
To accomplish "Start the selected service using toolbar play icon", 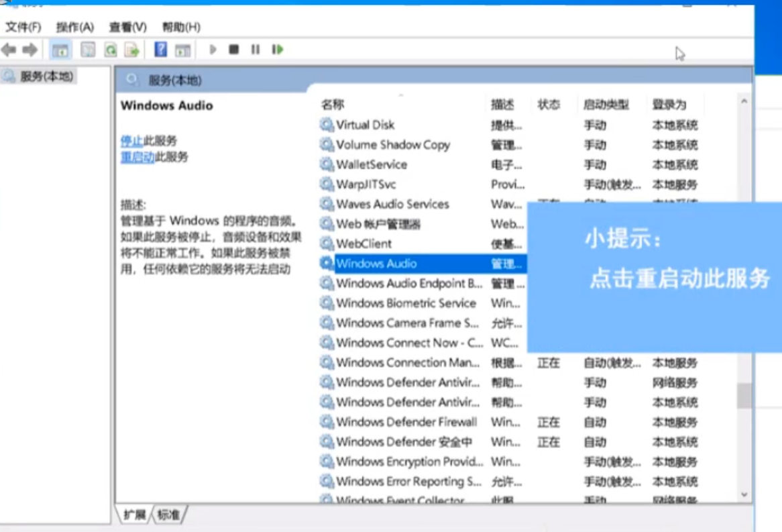I will pyautogui.click(x=213, y=49).
